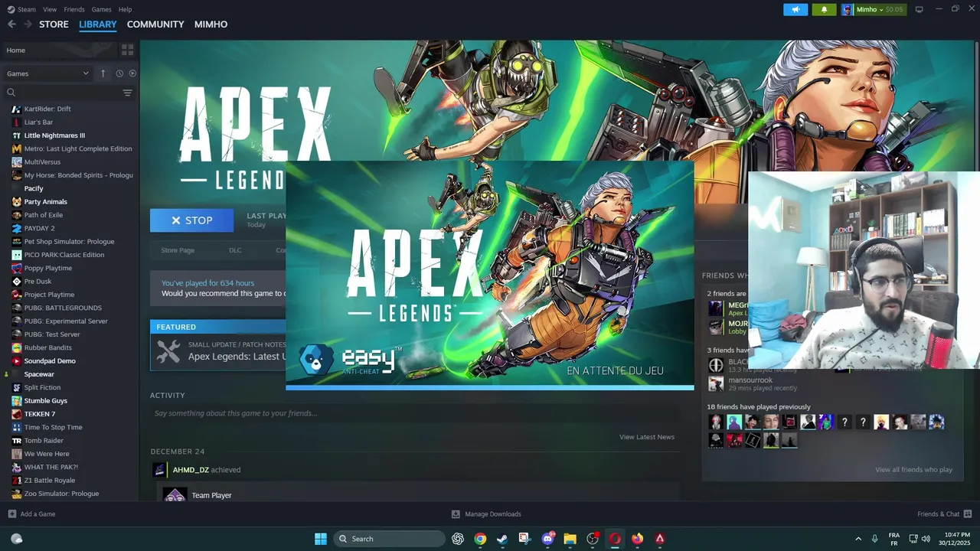Open OBS Studio from the taskbar
Screen dimensions: 980x551
[593, 539]
